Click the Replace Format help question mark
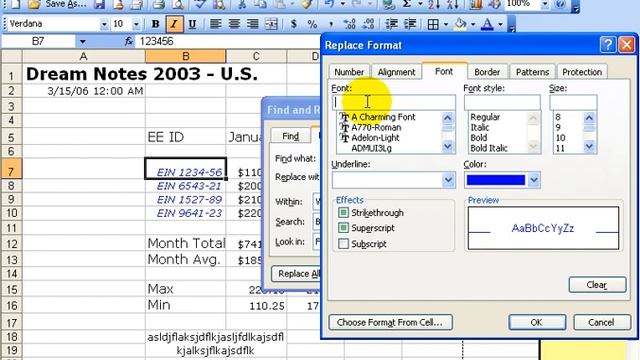 point(608,44)
